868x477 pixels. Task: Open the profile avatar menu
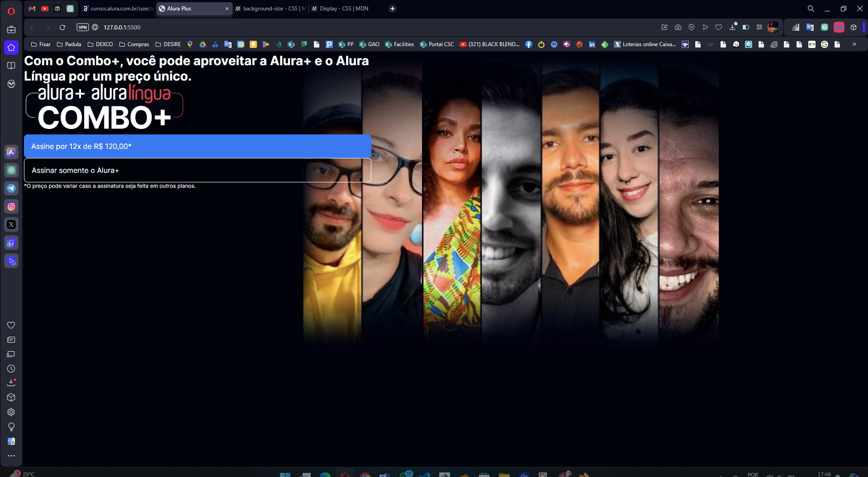tap(773, 27)
